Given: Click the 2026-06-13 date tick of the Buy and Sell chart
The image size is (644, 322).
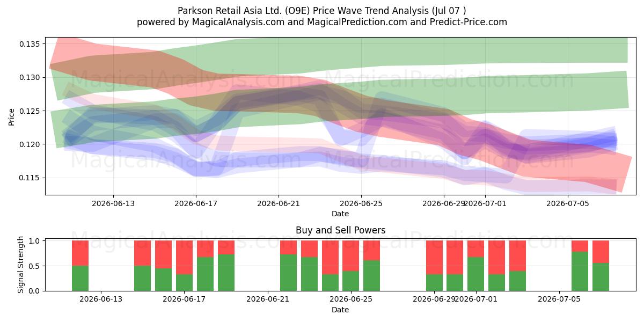Looking at the screenshot, I should (x=101, y=300).
